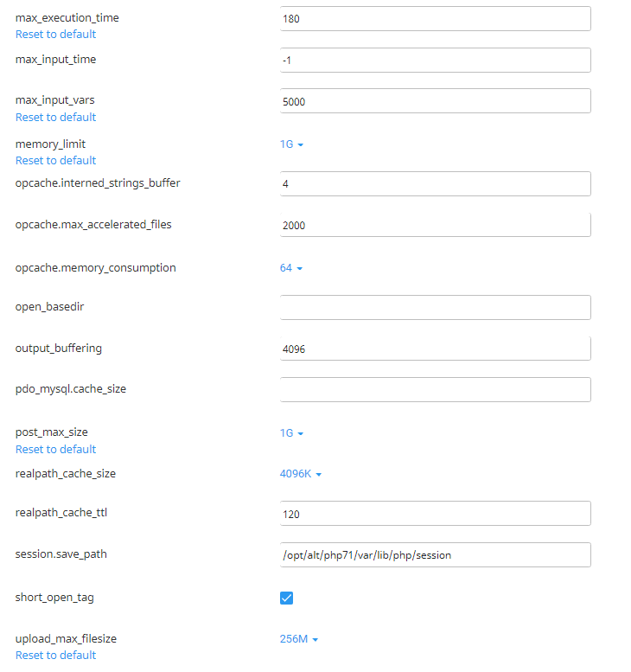Click the session.save_path input field
Viewport: 631px width, 672px height.
(435, 555)
